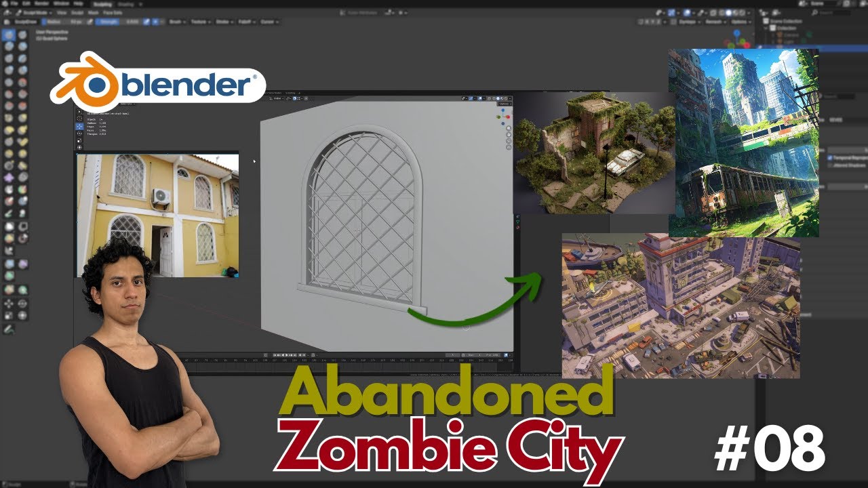
Task: Select the Layer sculpt brush
Action: (x=22, y=58)
